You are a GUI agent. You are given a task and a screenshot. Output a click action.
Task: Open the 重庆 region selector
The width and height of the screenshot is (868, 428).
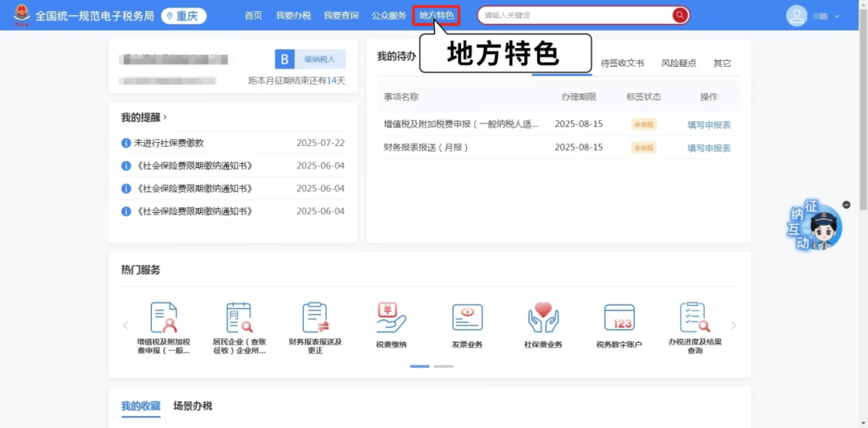184,16
